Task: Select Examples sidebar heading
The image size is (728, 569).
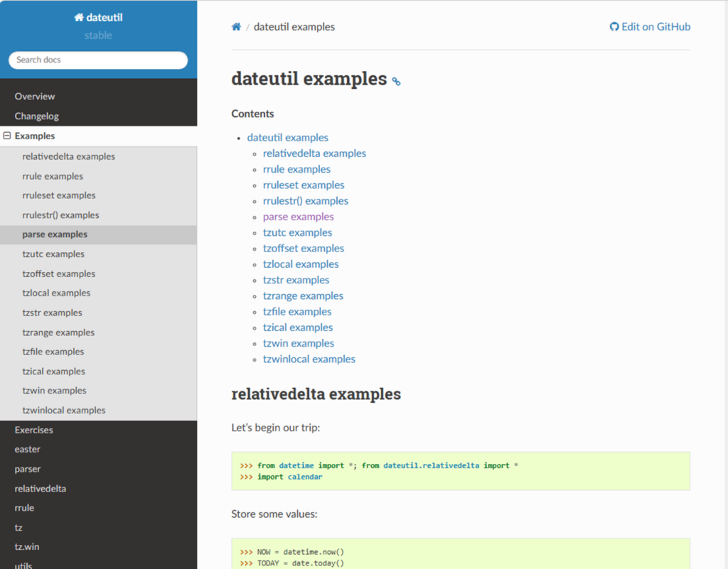Action: tap(35, 136)
